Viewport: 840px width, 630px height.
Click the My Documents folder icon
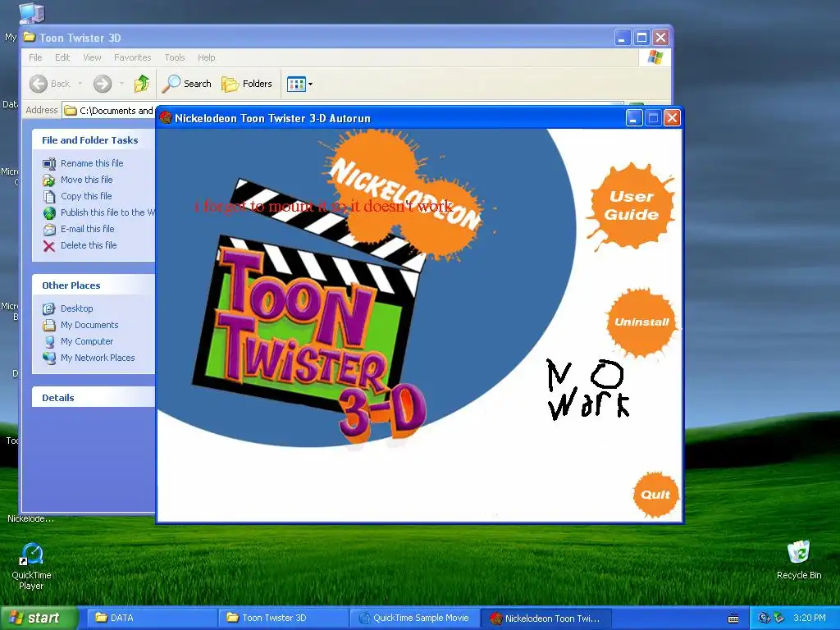click(49, 325)
